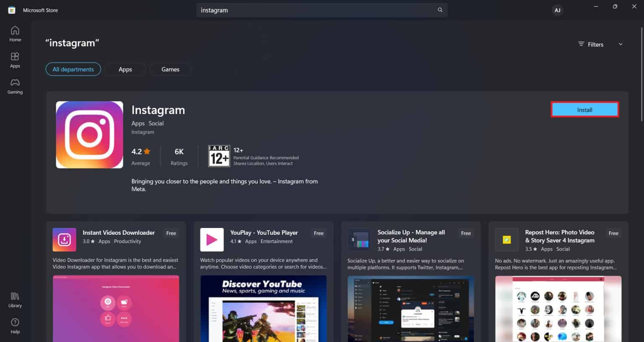The width and height of the screenshot is (644, 342).
Task: Open the Gaming section
Action: coord(15,86)
